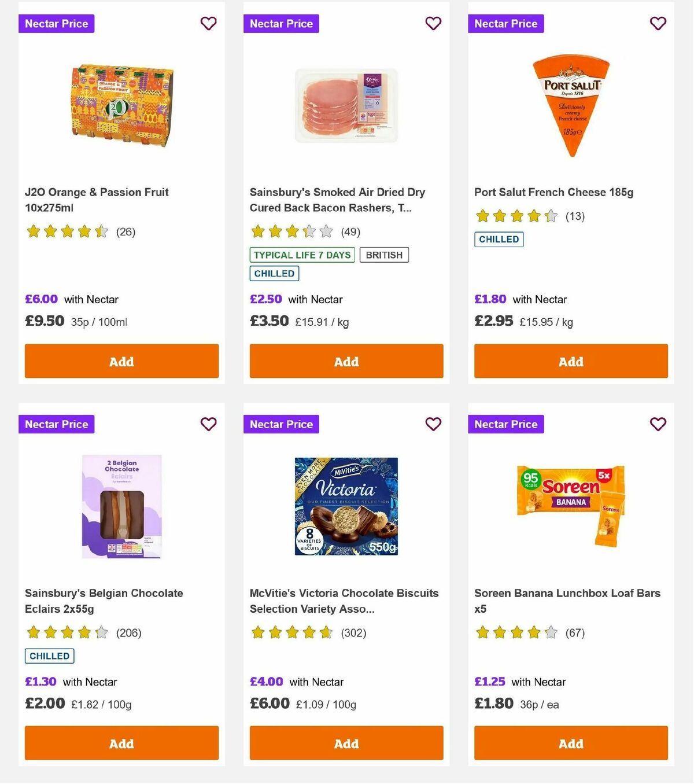Add McVitie's Victoria biscuits to basket
Viewport: 694px width, 784px height.
(x=346, y=743)
